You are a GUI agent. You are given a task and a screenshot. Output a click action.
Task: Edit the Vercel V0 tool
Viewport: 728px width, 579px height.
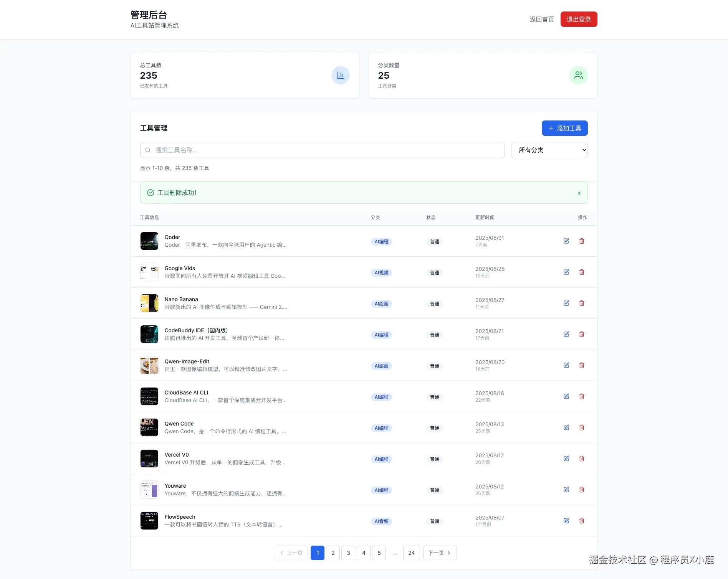coord(566,459)
